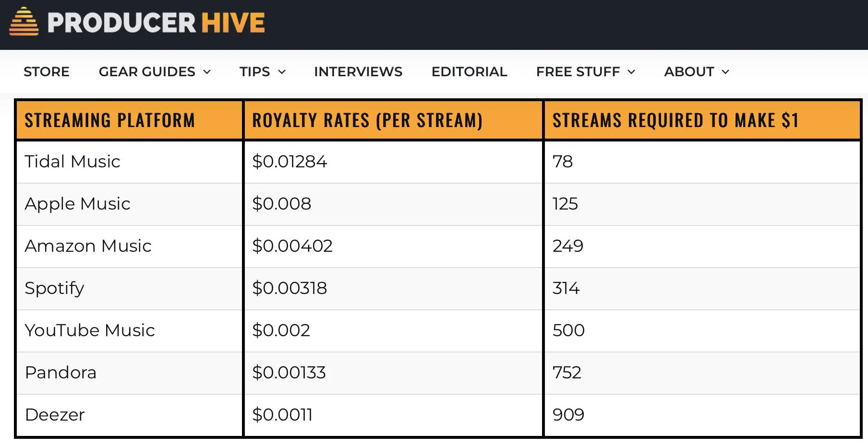Select the Tidal Music table cell
Viewport: 868px width, 446px height.
click(x=130, y=162)
